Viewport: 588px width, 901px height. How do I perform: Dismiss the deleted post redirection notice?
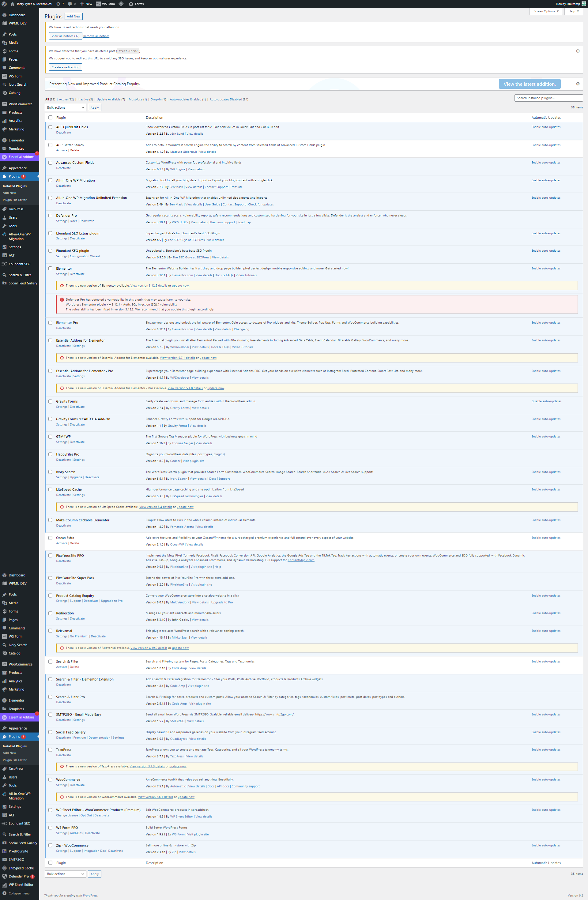point(577,51)
